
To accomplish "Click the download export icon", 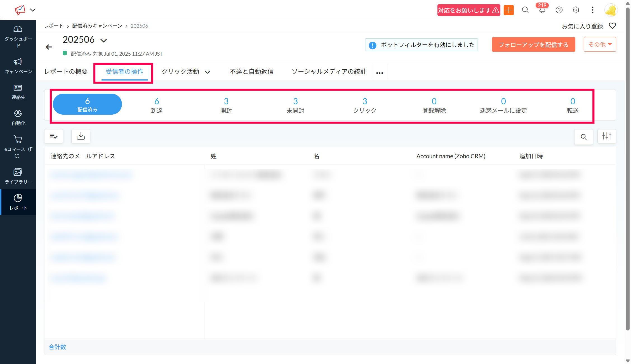I will pos(81,136).
